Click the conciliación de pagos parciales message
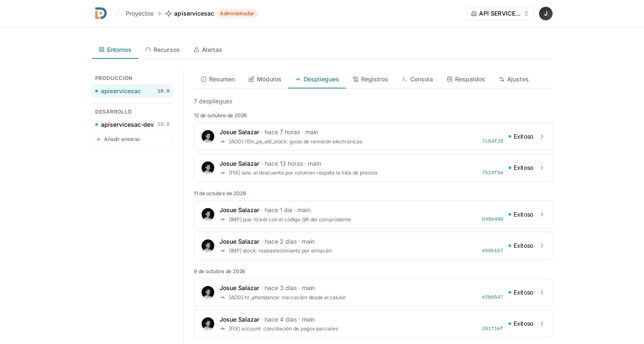Image resolution: width=644 pixels, height=344 pixels. pyautogui.click(x=284, y=329)
